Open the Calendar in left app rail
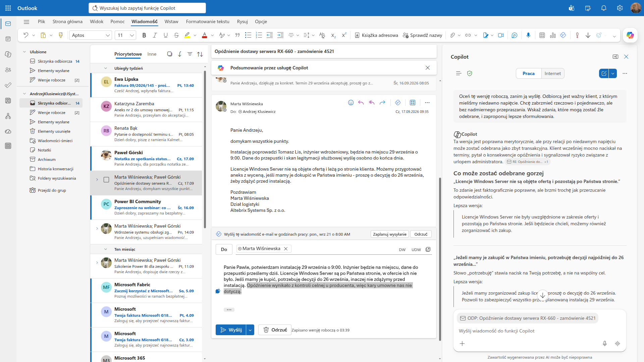644x362 pixels. click(8, 39)
